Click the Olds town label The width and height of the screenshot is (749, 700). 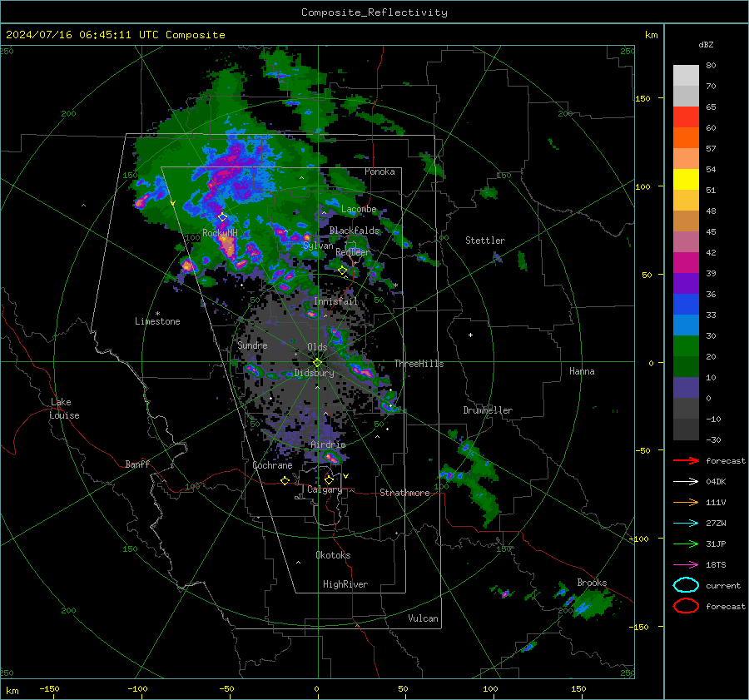[317, 347]
